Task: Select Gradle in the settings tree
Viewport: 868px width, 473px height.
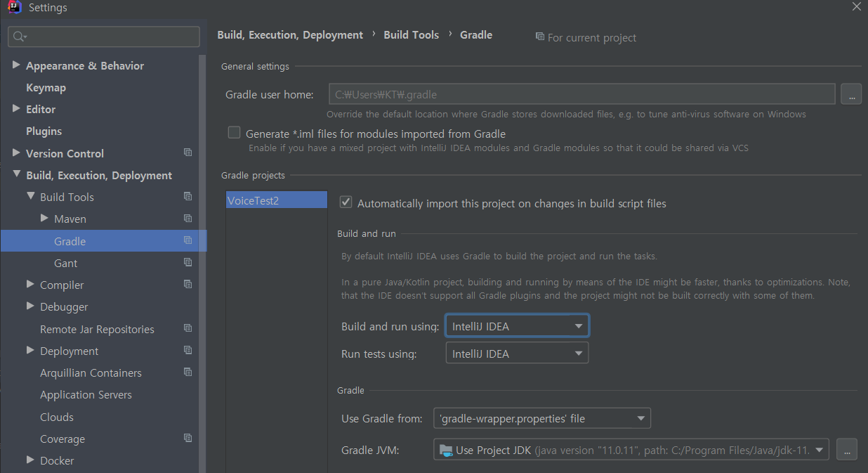Action: coord(103,240)
